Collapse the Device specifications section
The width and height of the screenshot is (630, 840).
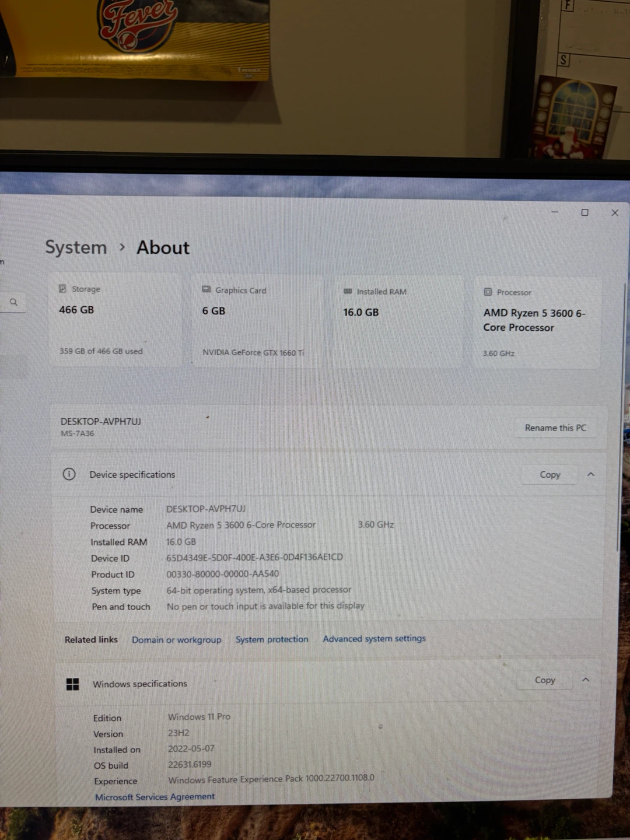(590, 474)
